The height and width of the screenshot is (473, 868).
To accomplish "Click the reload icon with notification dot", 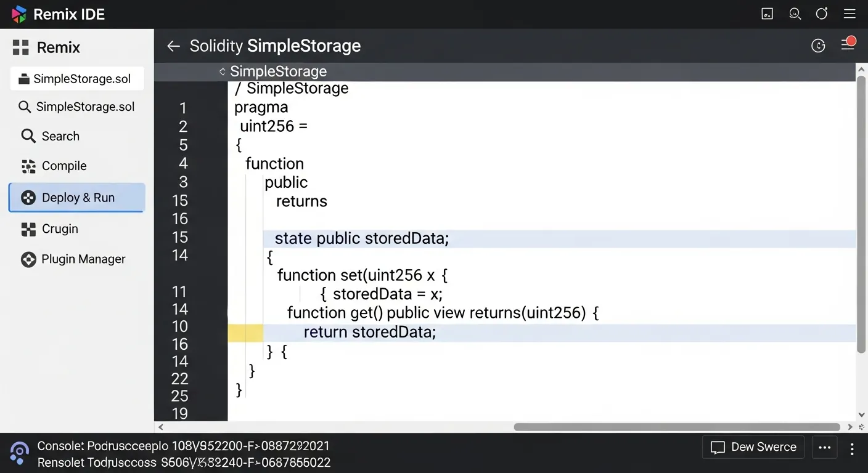I will [822, 13].
